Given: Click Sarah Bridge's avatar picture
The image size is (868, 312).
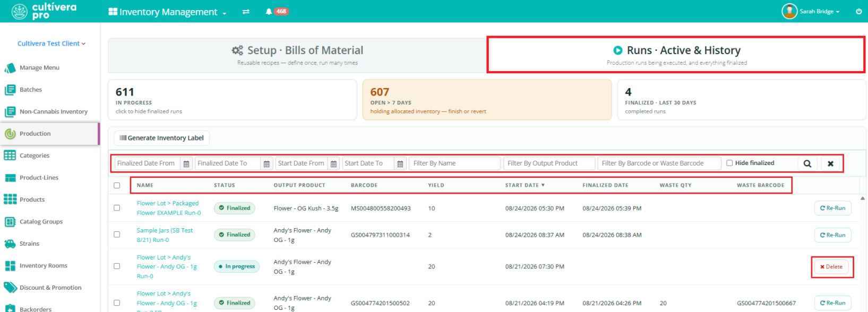Looking at the screenshot, I should click(789, 11).
